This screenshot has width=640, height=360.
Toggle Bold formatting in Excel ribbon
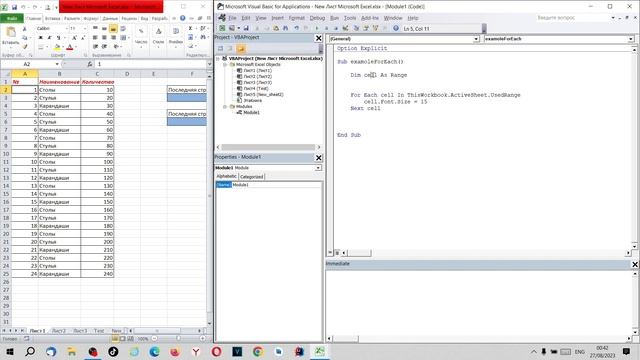click(40, 38)
